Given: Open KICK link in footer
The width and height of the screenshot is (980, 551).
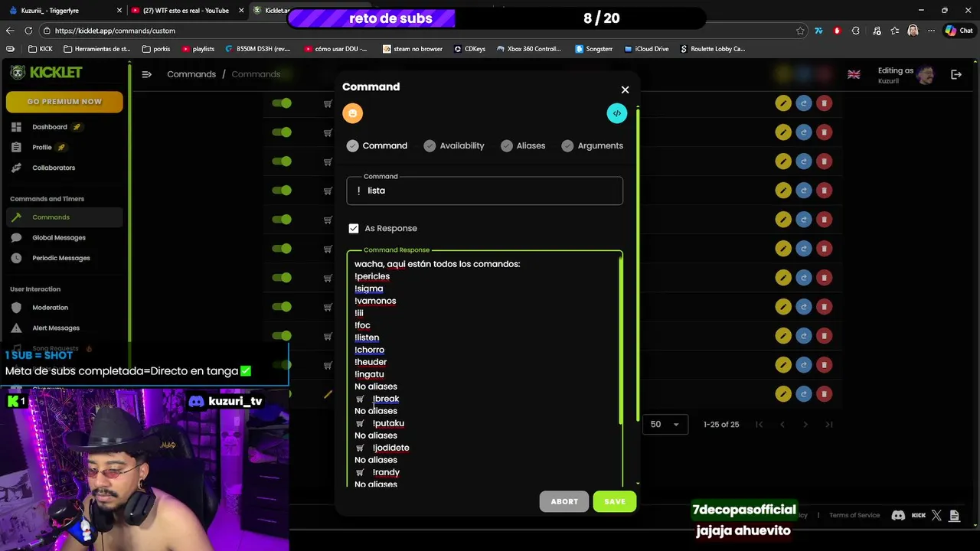Looking at the screenshot, I should [918, 515].
